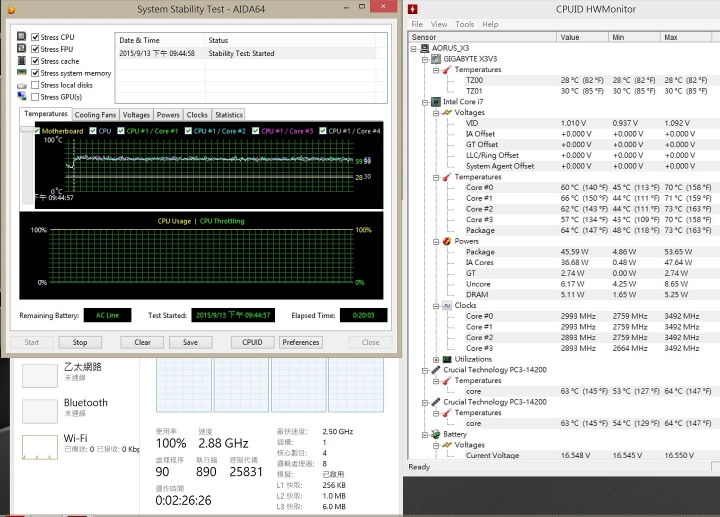Viewport: 720px width, 517px height.
Task: Uncheck the Stress FPU checkbox
Action: click(35, 49)
